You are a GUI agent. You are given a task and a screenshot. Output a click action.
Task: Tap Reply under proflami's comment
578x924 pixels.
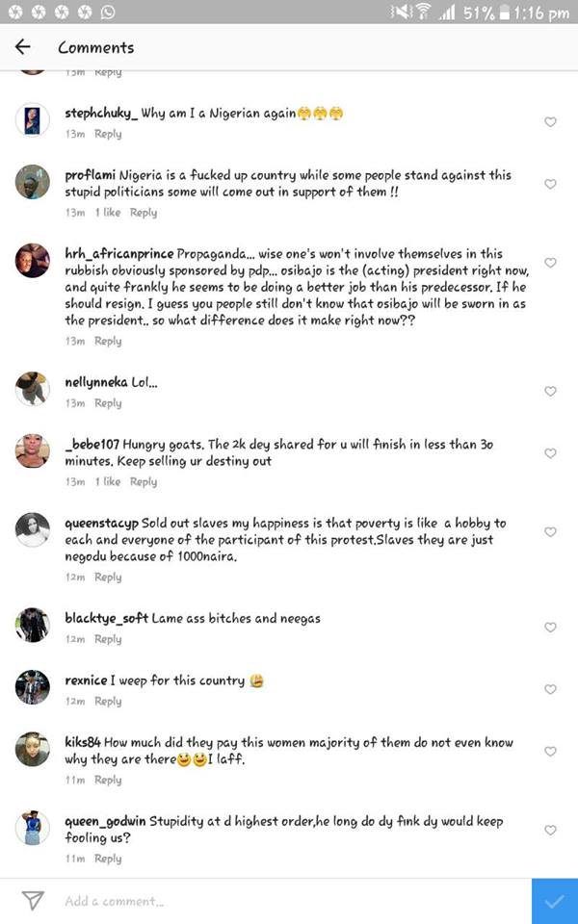click(x=143, y=213)
